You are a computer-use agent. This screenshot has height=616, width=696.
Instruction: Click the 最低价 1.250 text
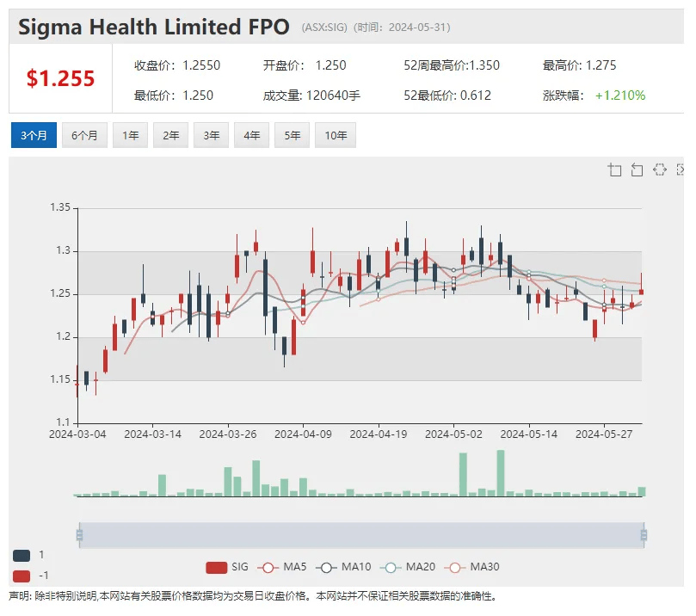point(174,95)
